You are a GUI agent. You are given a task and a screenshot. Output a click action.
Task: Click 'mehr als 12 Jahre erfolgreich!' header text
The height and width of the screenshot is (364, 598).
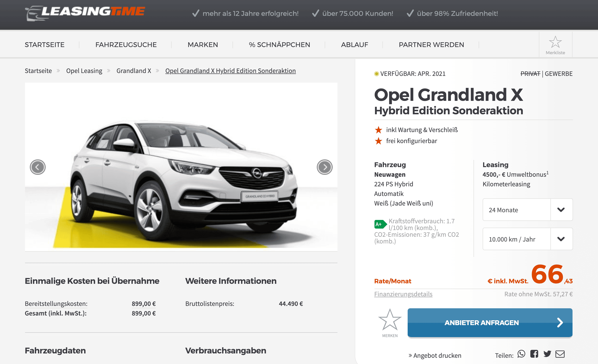(250, 13)
